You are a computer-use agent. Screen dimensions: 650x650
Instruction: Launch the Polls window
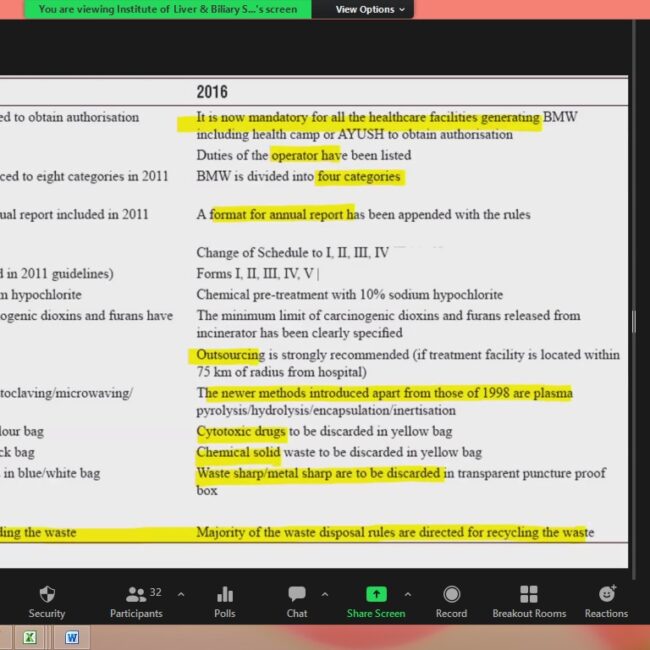(225, 601)
